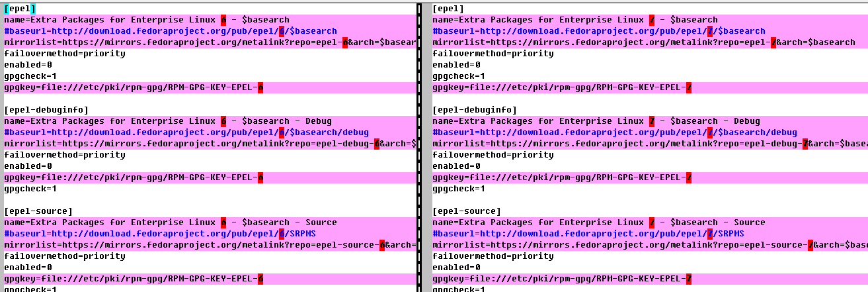Click left pane mirrorlist with repo=epel-source-6
The image size is (868, 292).
pyautogui.click(x=210, y=245)
